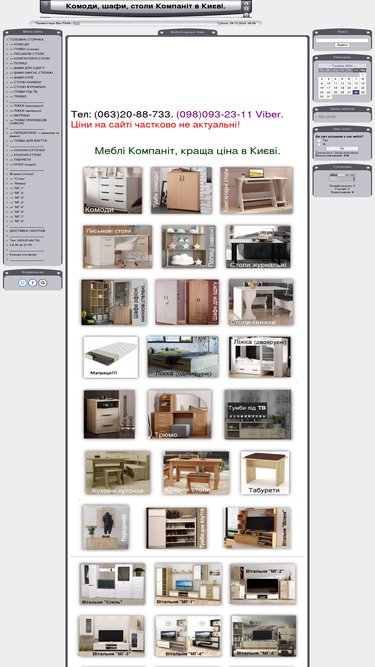375x667 pixels.
Task: Click the Знайти search button
Action: point(342,45)
